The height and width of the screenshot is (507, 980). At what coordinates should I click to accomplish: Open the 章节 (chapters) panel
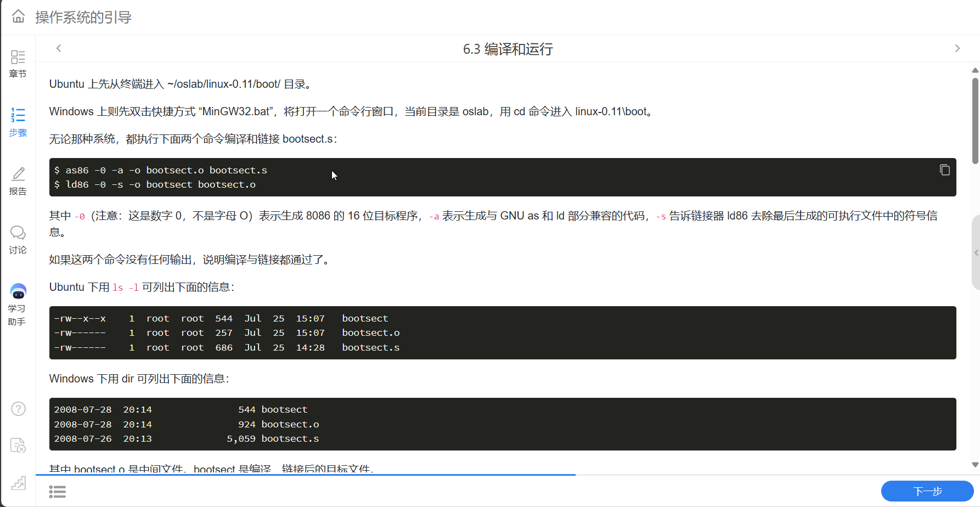tap(18, 63)
